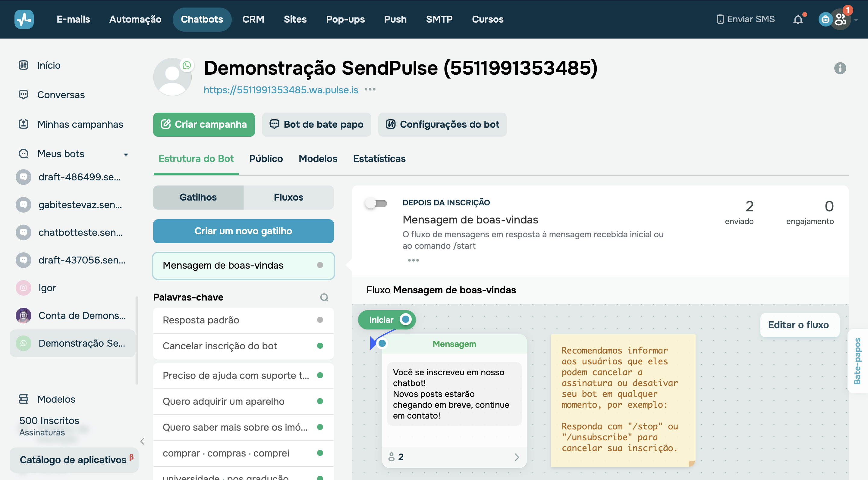Viewport: 868px width, 480px height.
Task: Open Configurações do bot
Action: click(x=442, y=125)
